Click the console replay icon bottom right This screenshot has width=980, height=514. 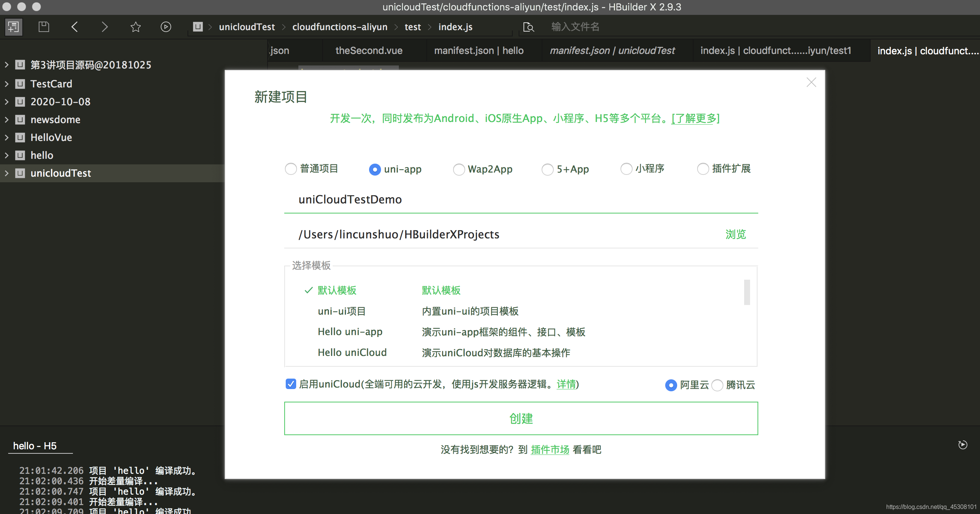coord(963,444)
